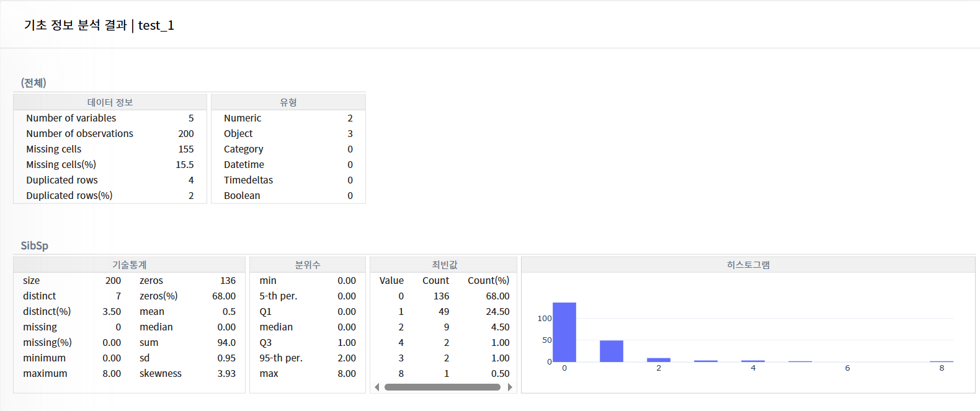Viewport: 980px width, 411px height.
Task: Click the 'sum' statistic label
Action: [x=149, y=342]
